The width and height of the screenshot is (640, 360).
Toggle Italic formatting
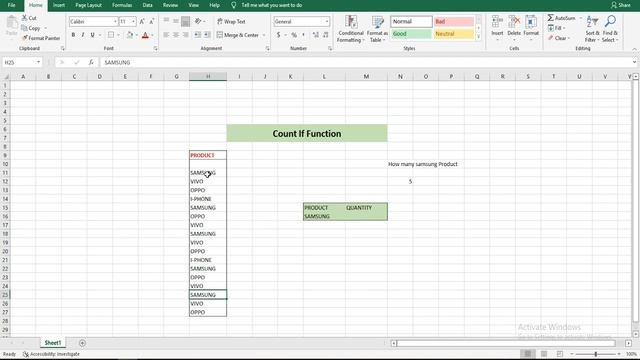click(83, 35)
